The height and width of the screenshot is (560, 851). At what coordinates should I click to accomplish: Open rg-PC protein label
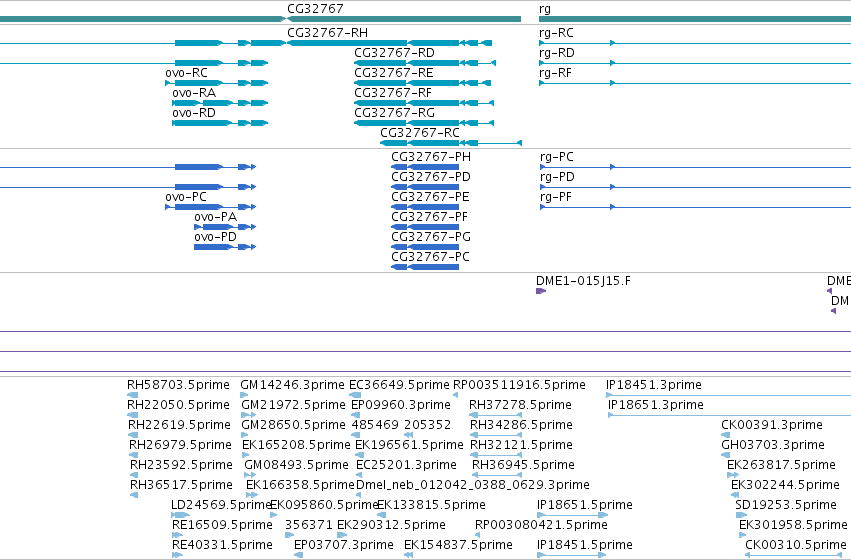557,157
